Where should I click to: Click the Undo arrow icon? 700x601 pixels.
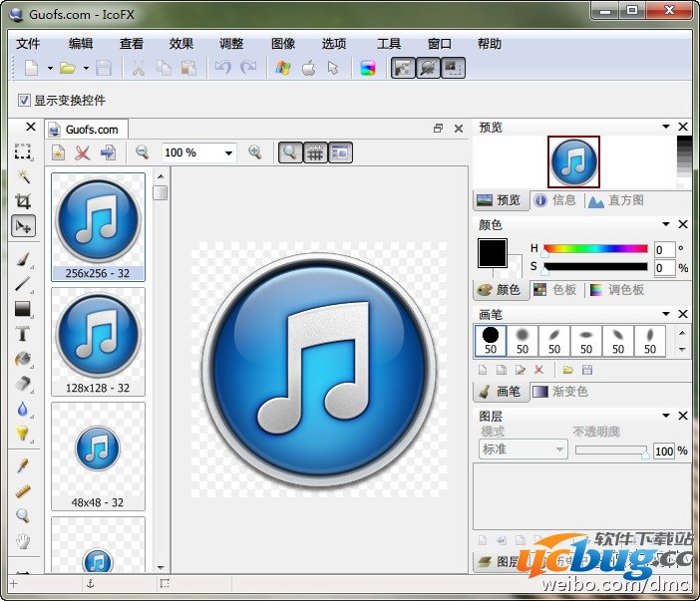pyautogui.click(x=222, y=68)
